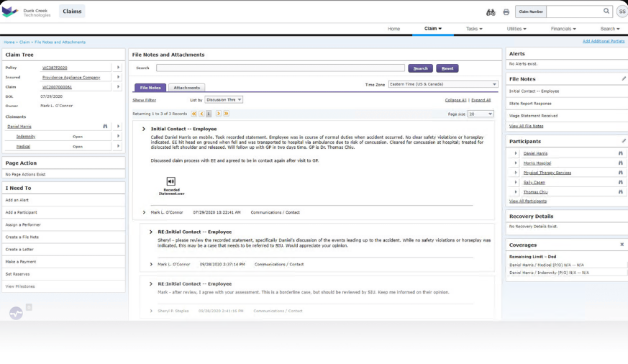Screen dimensions: 628x364
Task: Click arrow button next to Insured name
Action: 118,77
